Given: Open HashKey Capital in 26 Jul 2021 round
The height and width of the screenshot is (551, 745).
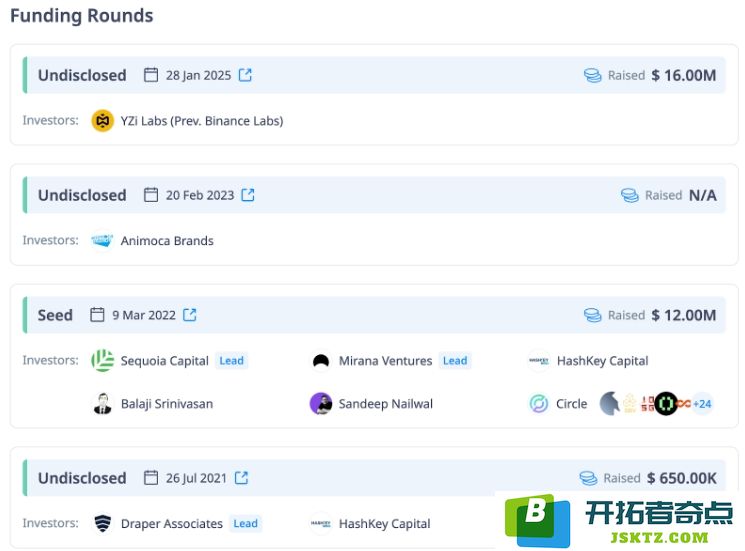Looking at the screenshot, I should [x=384, y=523].
